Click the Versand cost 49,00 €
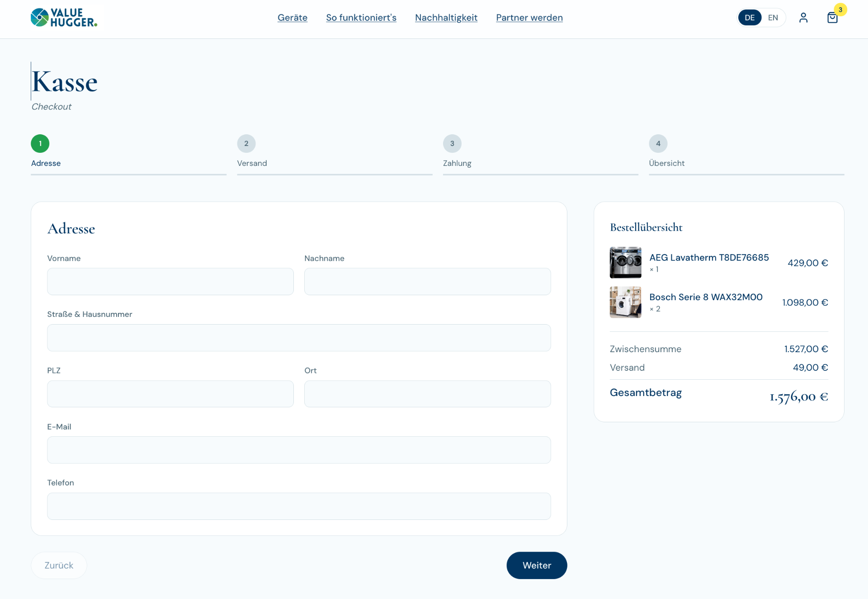This screenshot has height=599, width=868. click(811, 368)
